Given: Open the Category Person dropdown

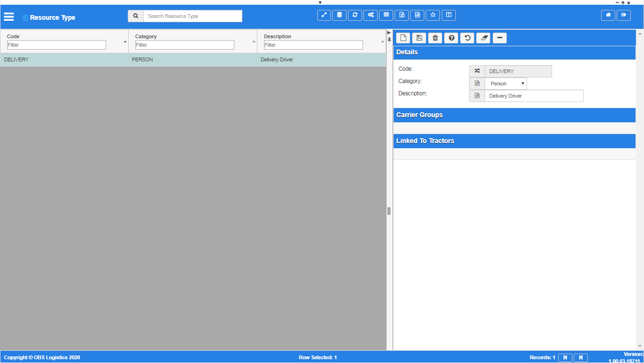Looking at the screenshot, I should [x=506, y=84].
